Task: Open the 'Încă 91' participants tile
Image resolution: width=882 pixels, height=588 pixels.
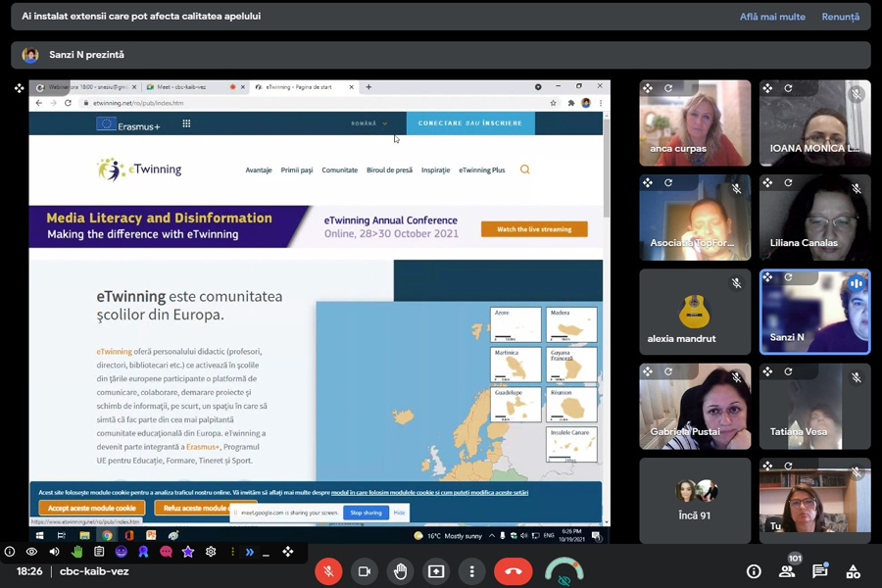Action: pos(695,500)
